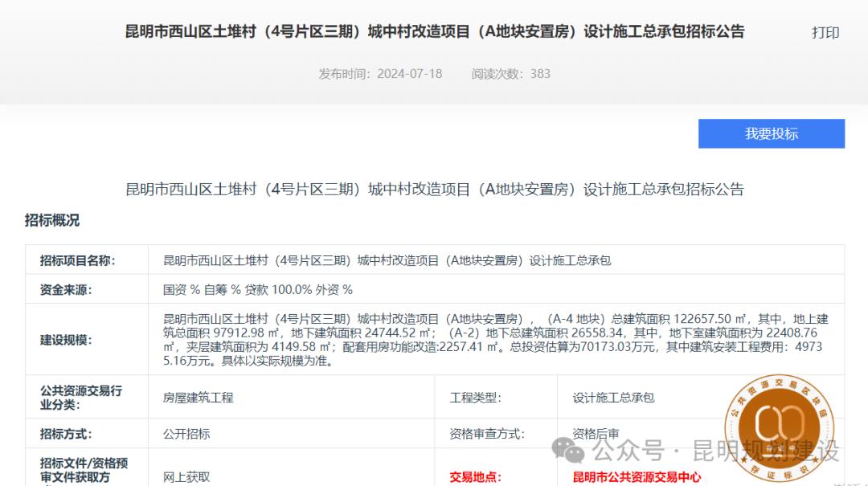The image size is (868, 486).
Task: Click the red 昆明市公共资源交易中心 text
Action: [637, 477]
